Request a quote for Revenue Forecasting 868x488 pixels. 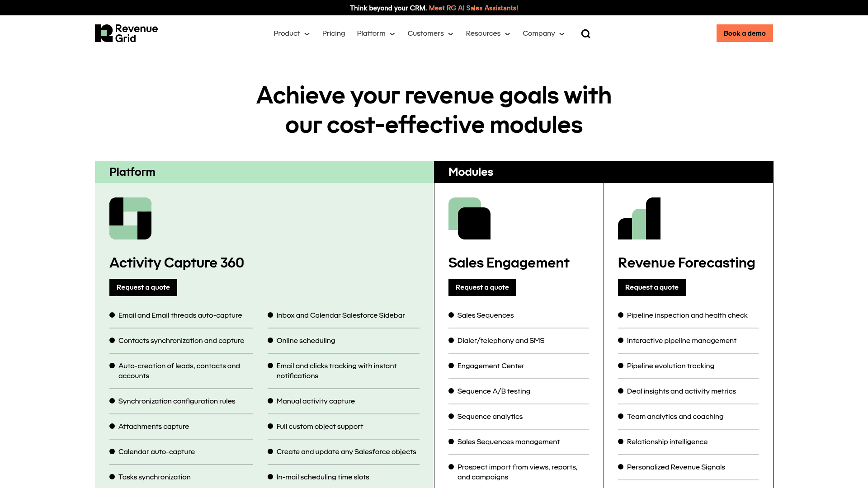tap(652, 287)
